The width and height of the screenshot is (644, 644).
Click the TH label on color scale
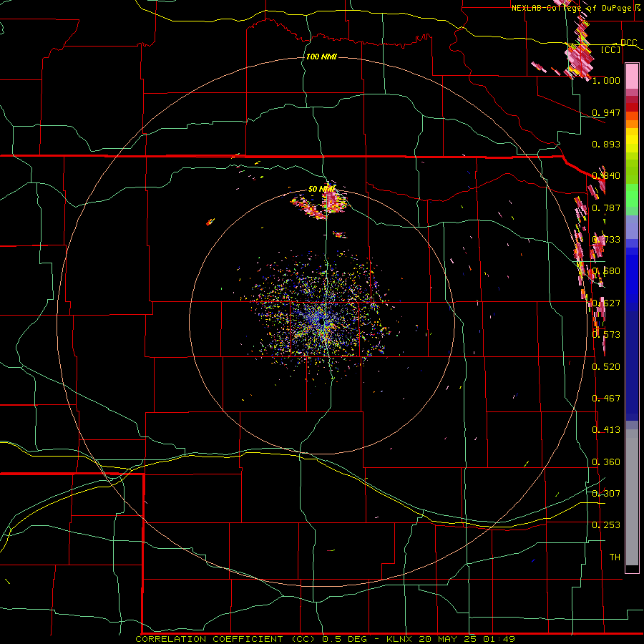click(x=615, y=557)
